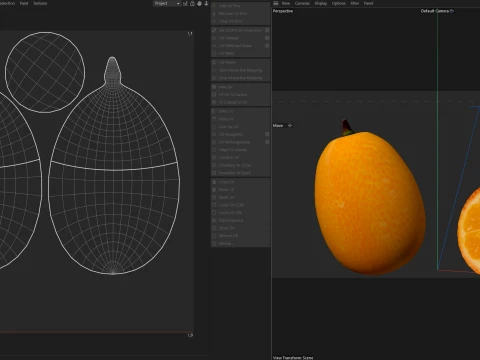Choose Stop Interactive Mapping

[x=240, y=78]
